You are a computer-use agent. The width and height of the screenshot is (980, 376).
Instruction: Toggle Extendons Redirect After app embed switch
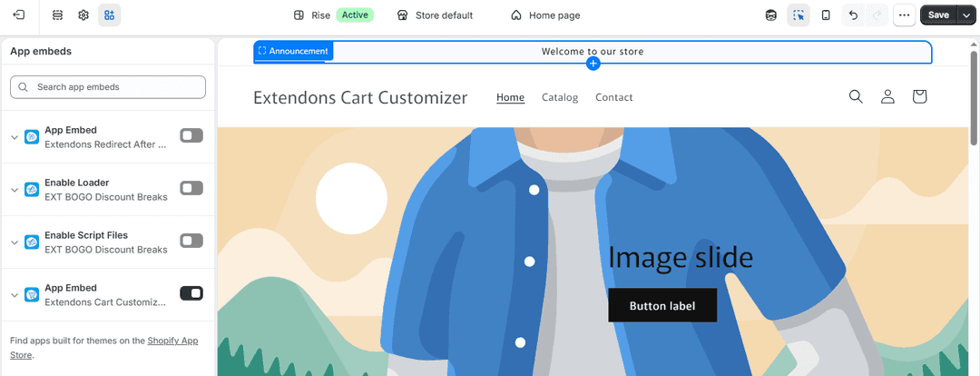pos(191,135)
